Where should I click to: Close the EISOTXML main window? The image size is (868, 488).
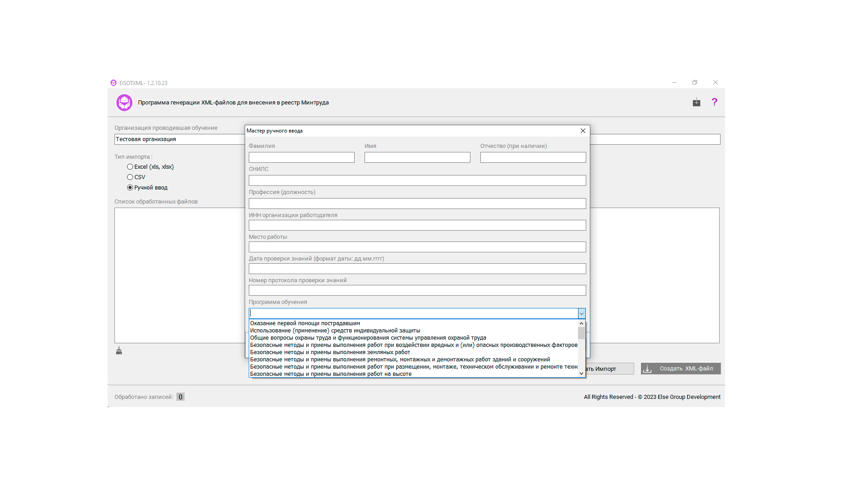[716, 83]
